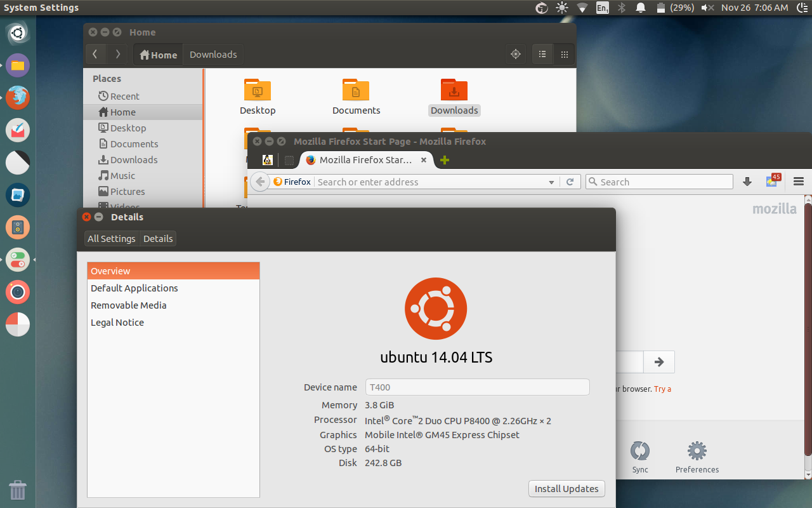Launch Firefox from the dock

(18, 98)
